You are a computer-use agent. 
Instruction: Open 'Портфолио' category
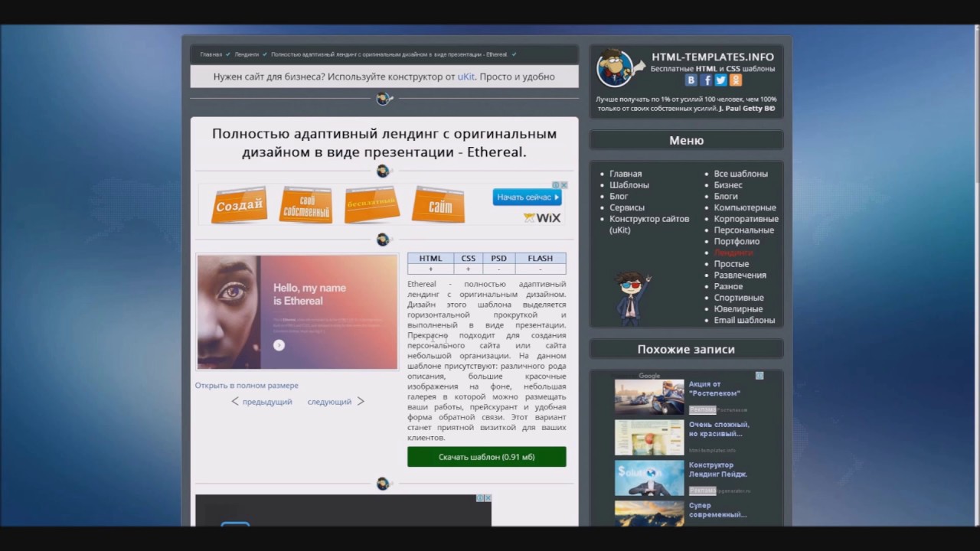[737, 241]
